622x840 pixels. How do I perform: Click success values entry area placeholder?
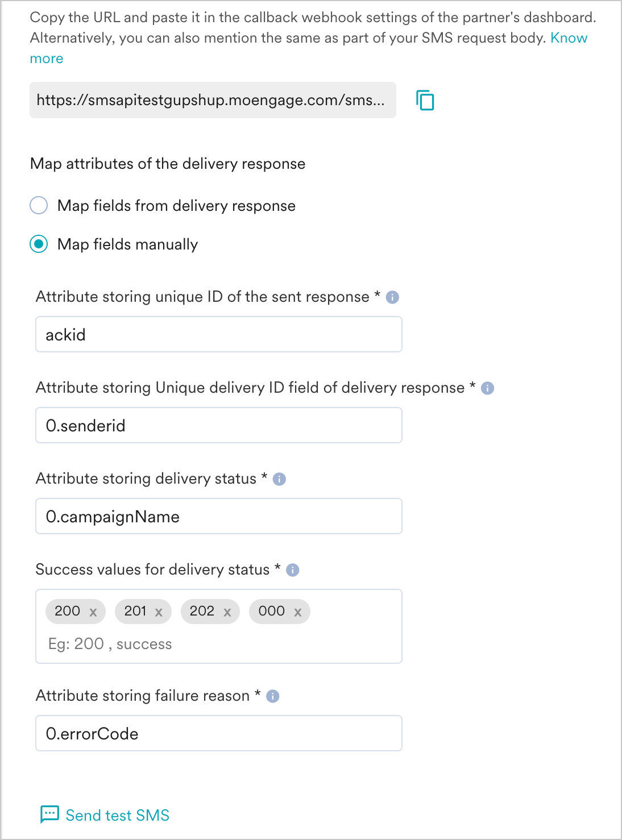(110, 644)
